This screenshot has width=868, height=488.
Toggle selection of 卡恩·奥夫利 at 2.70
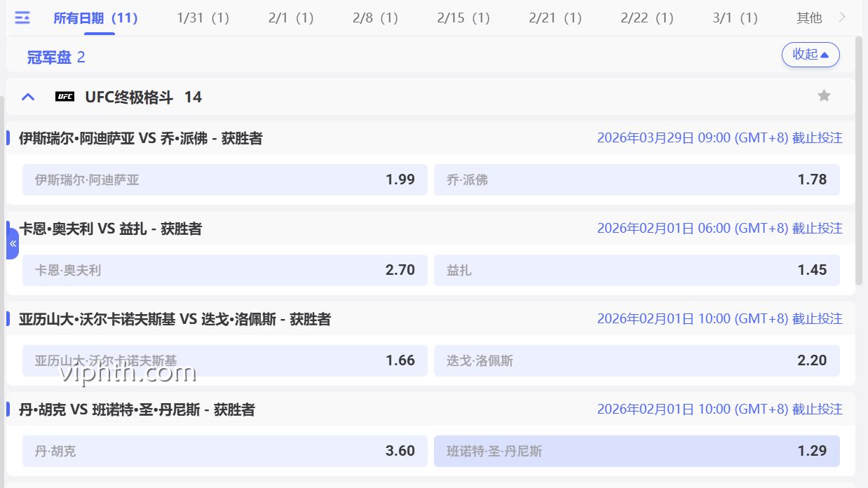224,270
